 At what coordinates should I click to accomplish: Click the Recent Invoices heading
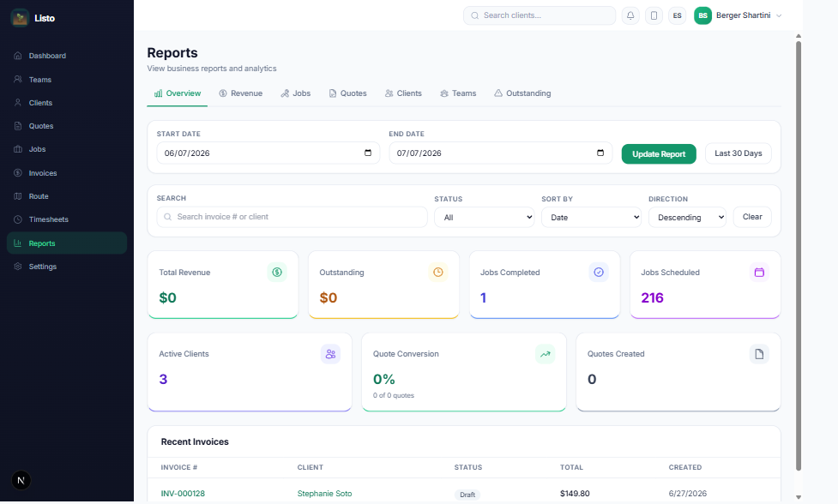point(195,441)
